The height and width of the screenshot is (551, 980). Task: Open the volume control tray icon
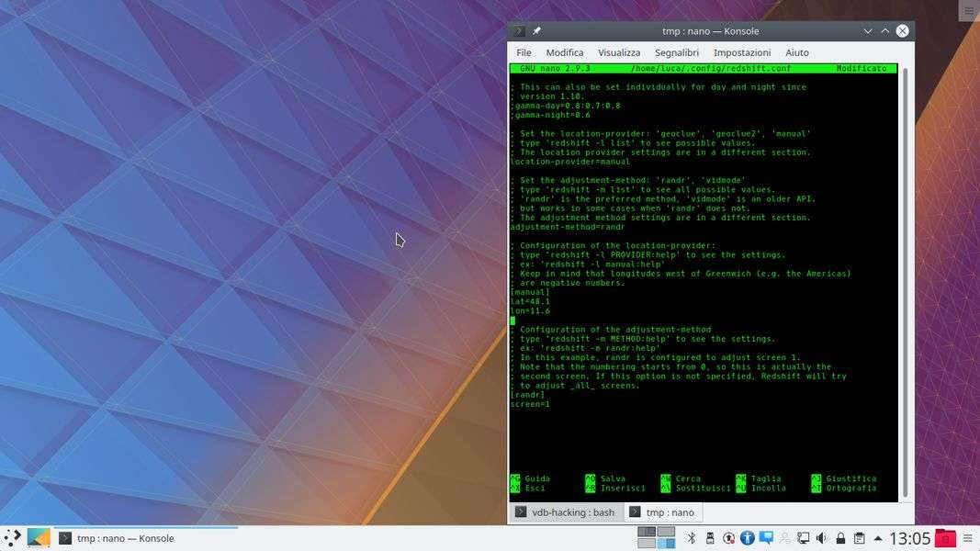pos(821,538)
